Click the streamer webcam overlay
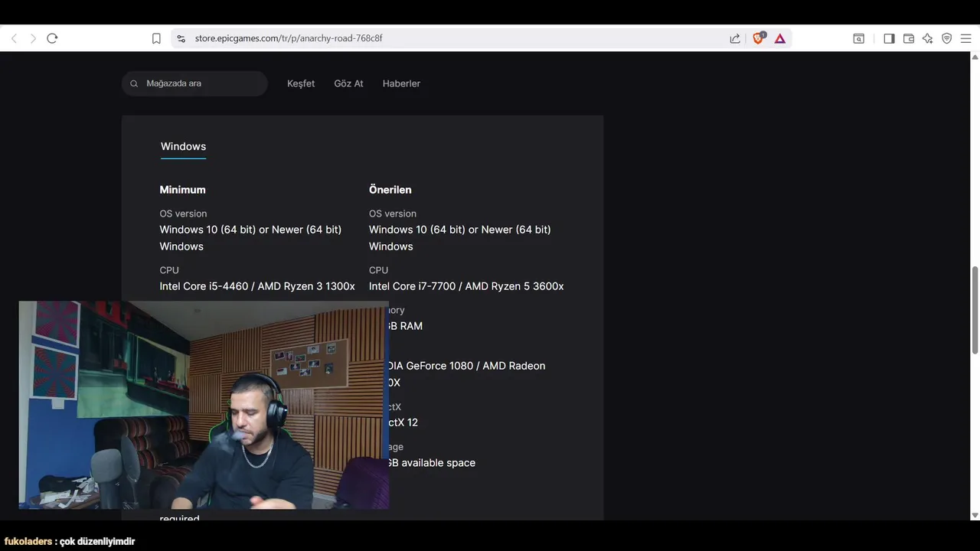The height and width of the screenshot is (551, 980). (204, 405)
